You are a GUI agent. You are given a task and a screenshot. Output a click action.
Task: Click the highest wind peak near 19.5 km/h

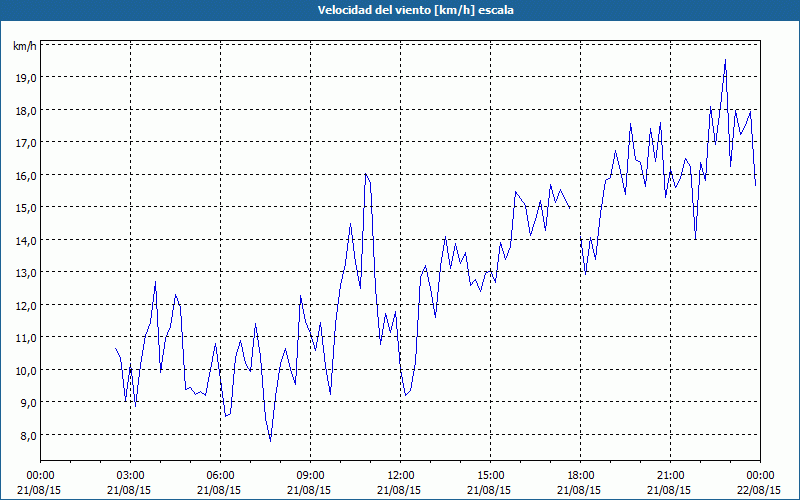click(725, 60)
